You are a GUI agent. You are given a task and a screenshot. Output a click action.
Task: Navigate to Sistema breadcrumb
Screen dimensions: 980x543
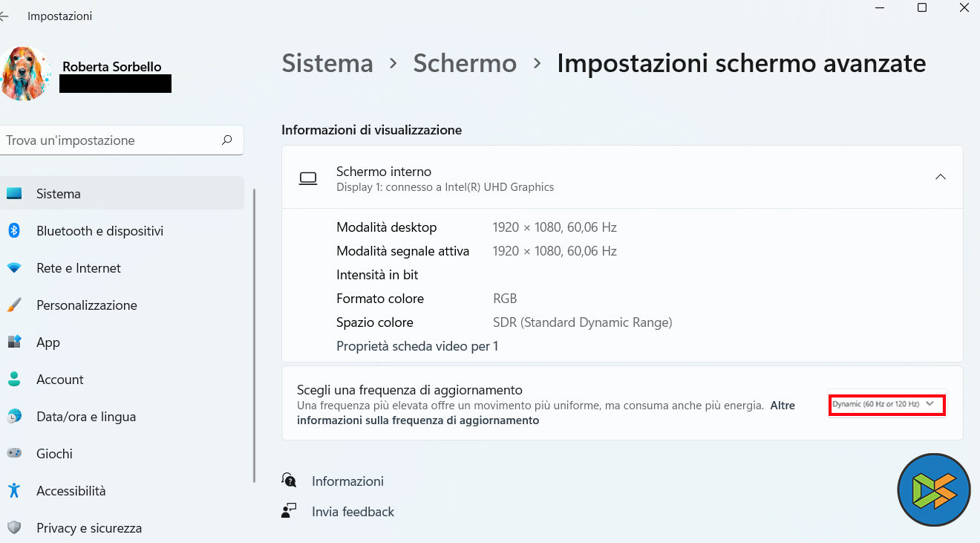[x=327, y=63]
